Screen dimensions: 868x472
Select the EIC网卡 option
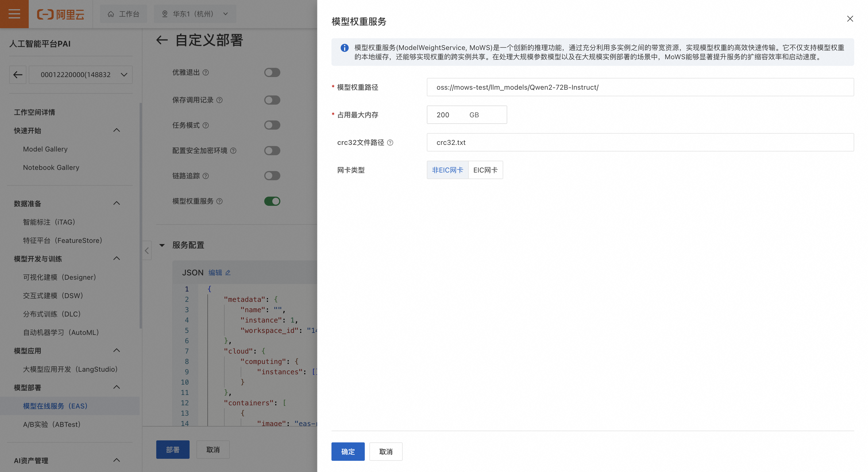pos(485,170)
